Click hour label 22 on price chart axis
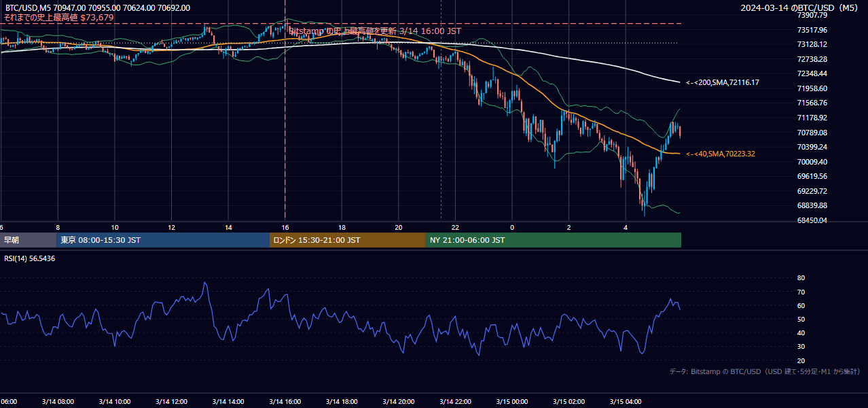Image resolution: width=868 pixels, height=408 pixels. point(455,228)
